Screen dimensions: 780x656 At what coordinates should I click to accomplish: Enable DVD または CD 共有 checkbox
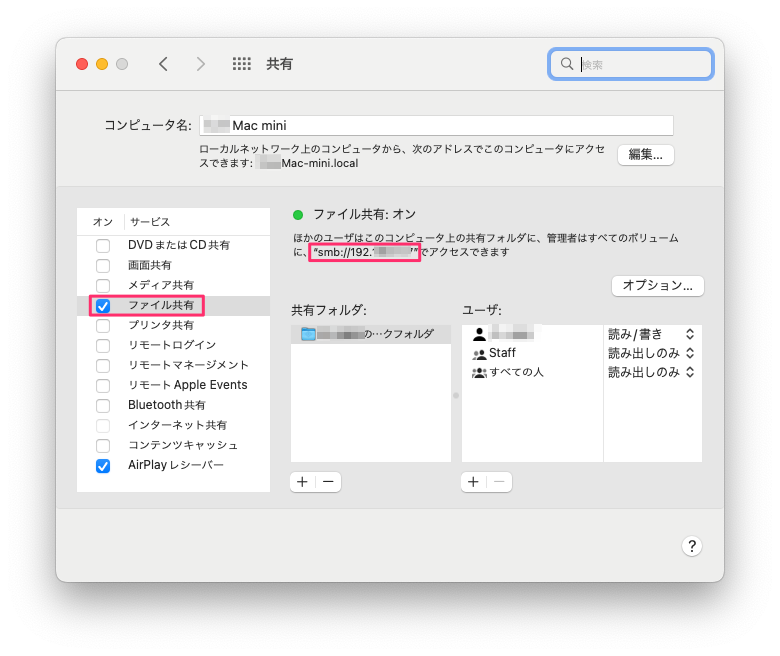[103, 246]
